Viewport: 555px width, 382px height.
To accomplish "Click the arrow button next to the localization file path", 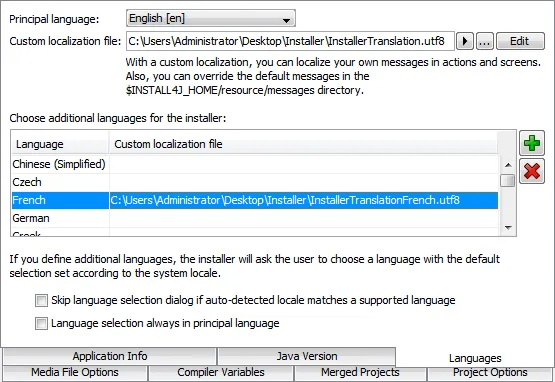I will [465, 41].
